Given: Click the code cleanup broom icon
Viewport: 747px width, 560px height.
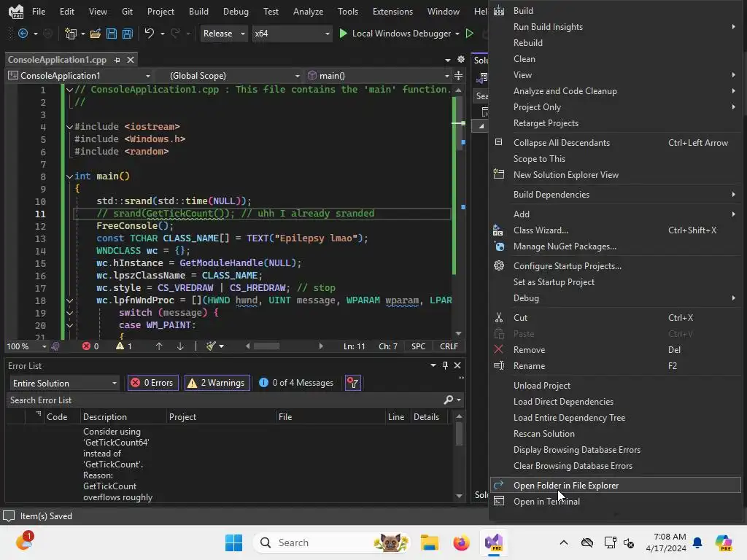Looking at the screenshot, I should (x=211, y=346).
